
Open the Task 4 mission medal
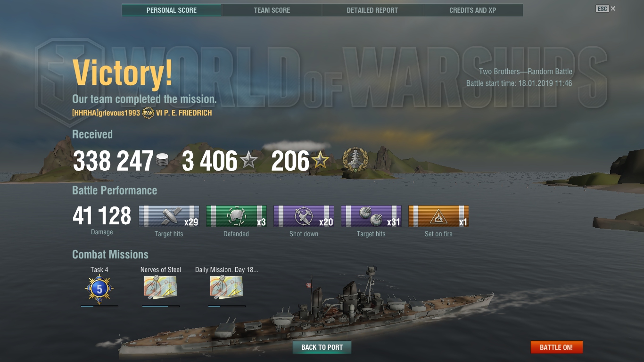point(99,288)
